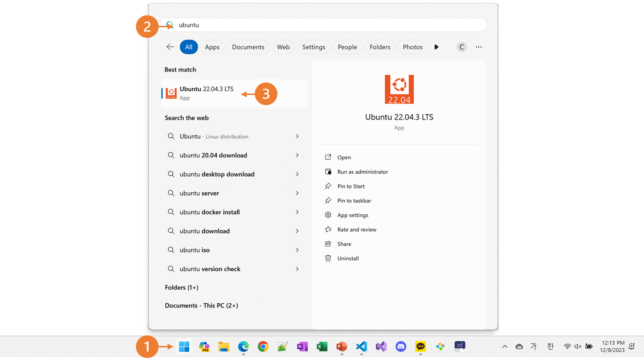This screenshot has height=361, width=644.
Task: Expand chevron beside ubuntu docker install
Action: click(297, 212)
